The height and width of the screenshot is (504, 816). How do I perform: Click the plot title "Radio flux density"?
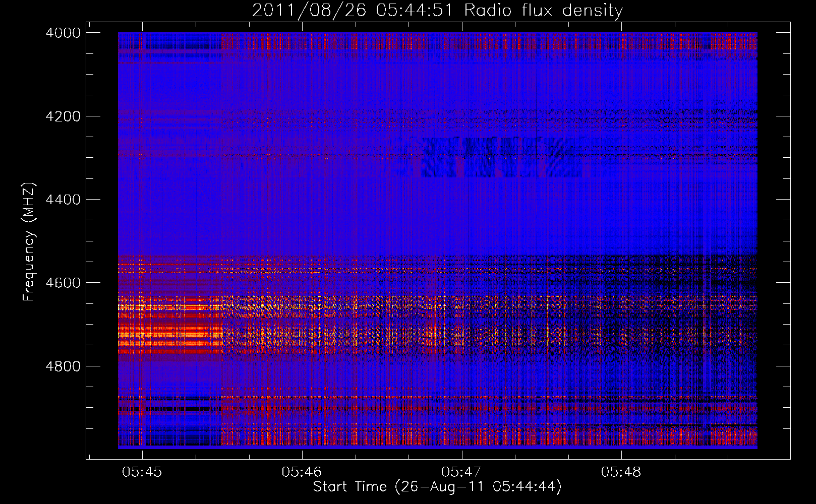(x=544, y=11)
